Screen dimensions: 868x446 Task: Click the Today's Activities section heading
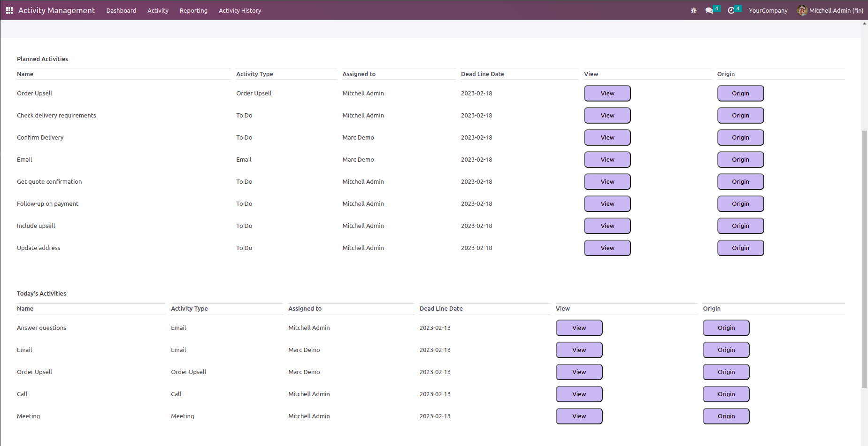41,293
